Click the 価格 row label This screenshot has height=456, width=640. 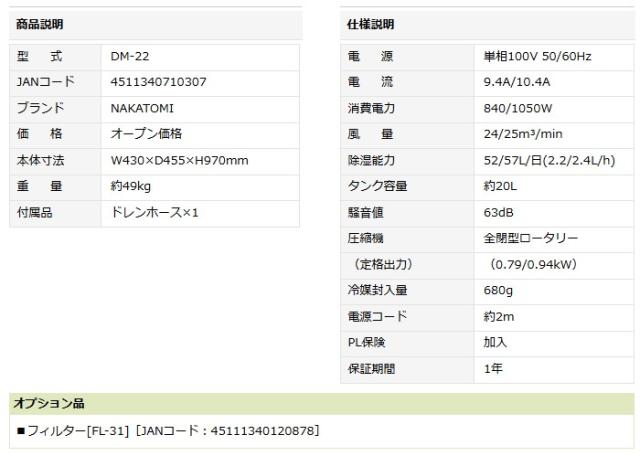(x=40, y=134)
